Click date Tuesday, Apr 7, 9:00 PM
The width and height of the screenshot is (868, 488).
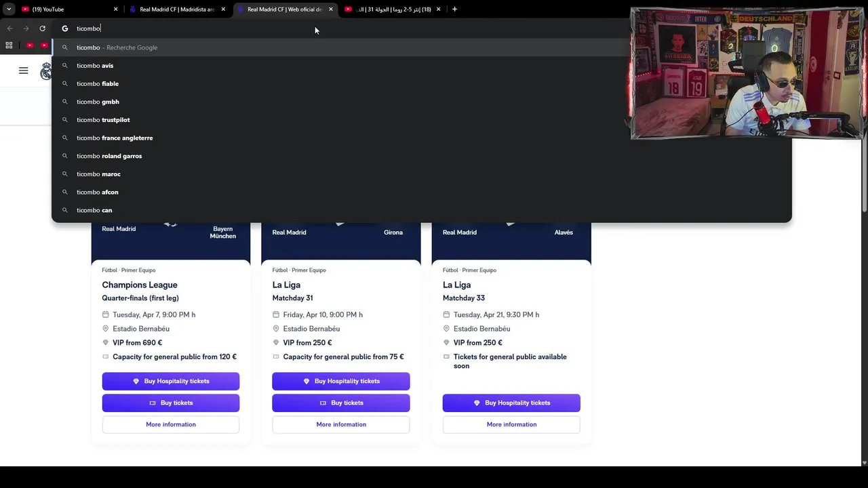(154, 314)
